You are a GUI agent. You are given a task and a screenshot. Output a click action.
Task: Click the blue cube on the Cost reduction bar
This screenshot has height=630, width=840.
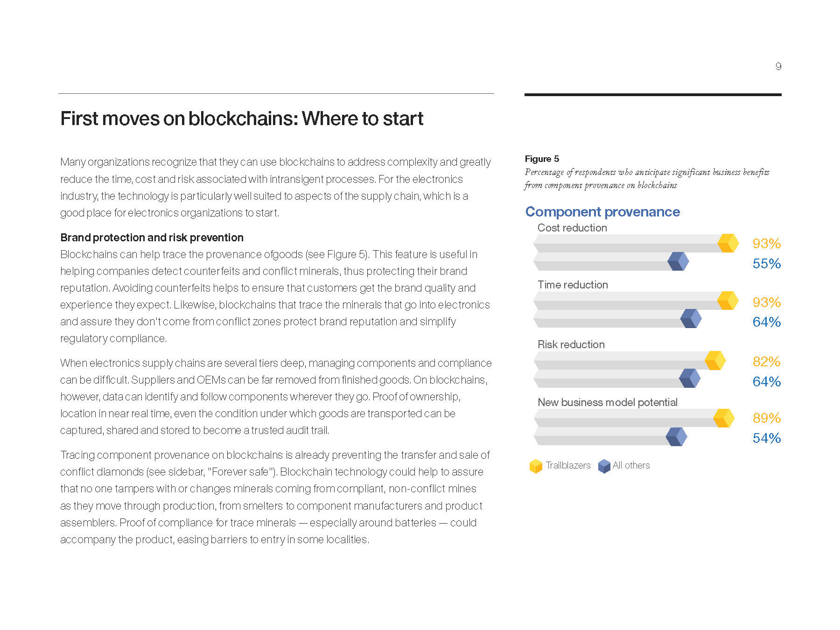click(x=678, y=261)
